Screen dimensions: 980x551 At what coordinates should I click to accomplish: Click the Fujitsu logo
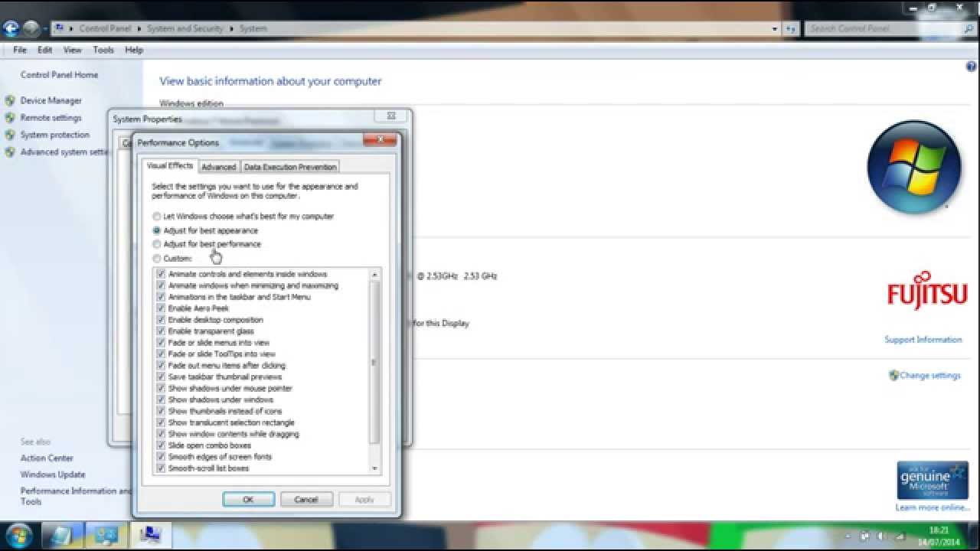coord(927,290)
